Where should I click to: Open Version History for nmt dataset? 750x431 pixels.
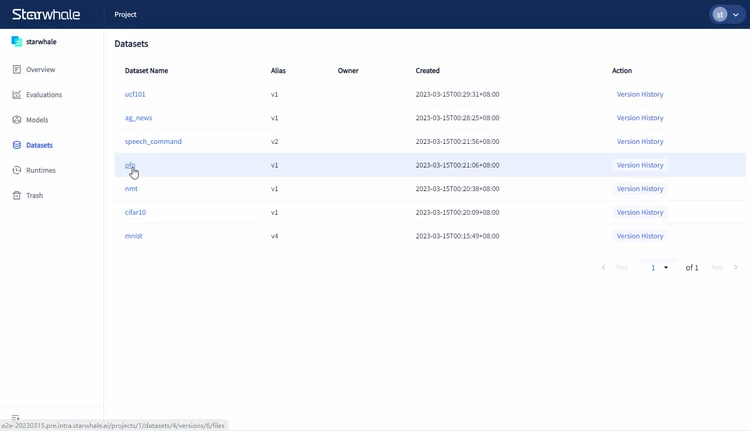639,189
